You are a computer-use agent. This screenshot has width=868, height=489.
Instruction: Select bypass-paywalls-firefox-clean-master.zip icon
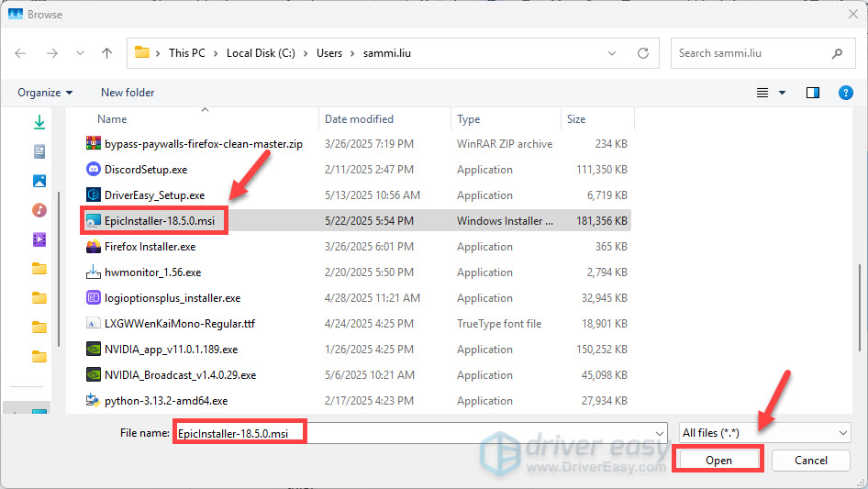coord(94,143)
